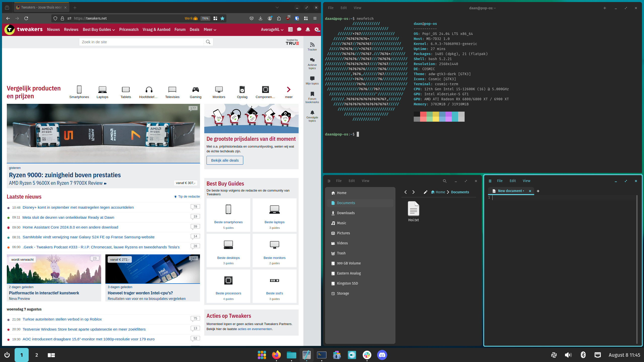This screenshot has height=362, width=644.
Task: Open the Meer dropdown on Tweakers
Action: 210,29
